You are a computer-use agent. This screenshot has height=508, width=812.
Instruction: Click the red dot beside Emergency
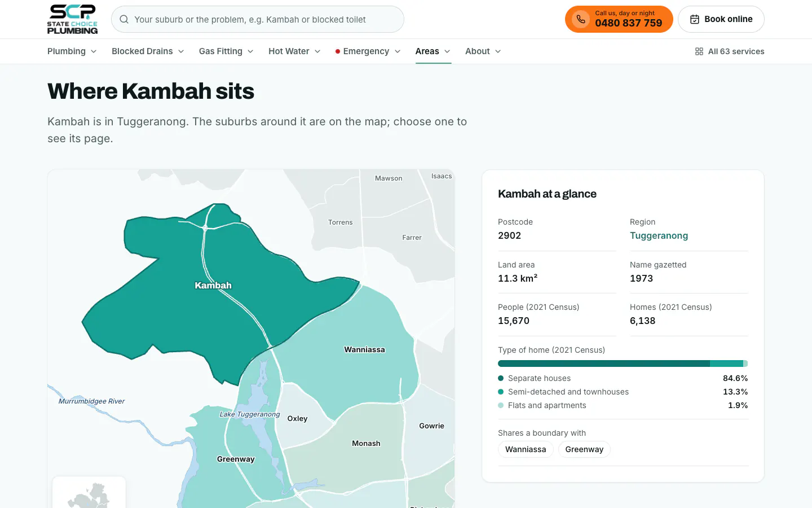(337, 51)
